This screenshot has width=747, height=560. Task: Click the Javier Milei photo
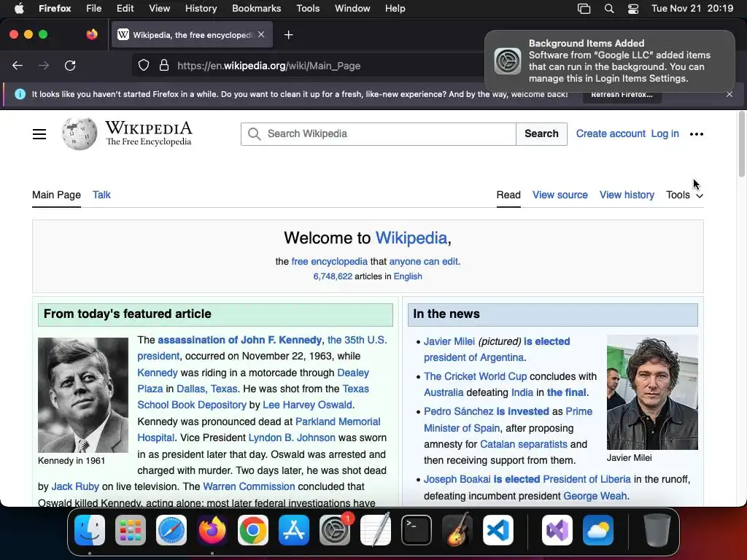click(x=652, y=392)
